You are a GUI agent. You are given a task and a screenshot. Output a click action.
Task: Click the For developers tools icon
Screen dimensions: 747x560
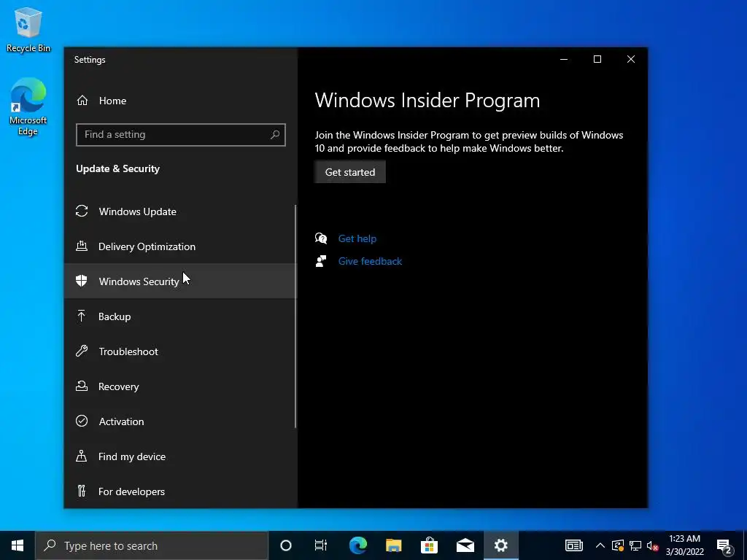82,491
